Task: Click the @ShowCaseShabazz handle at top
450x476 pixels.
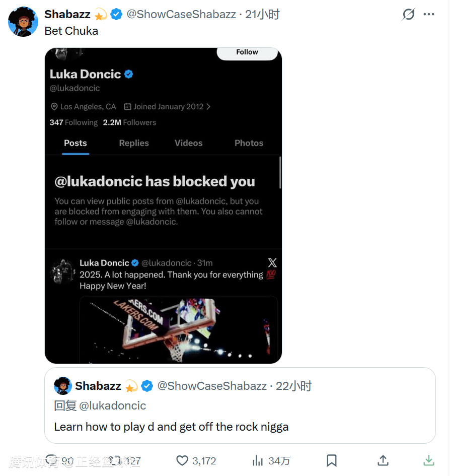Action: pyautogui.click(x=181, y=15)
